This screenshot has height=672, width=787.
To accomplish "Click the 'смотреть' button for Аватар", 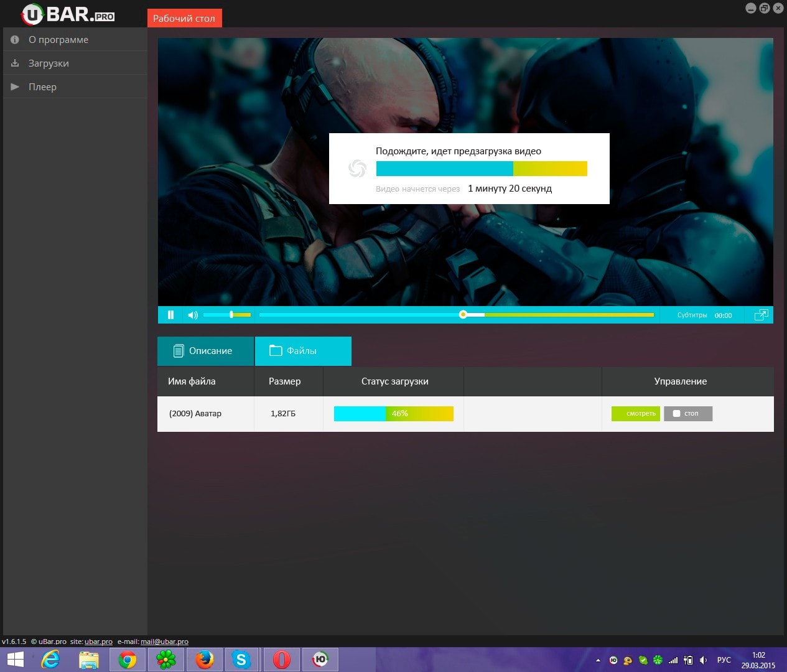I will pos(636,414).
